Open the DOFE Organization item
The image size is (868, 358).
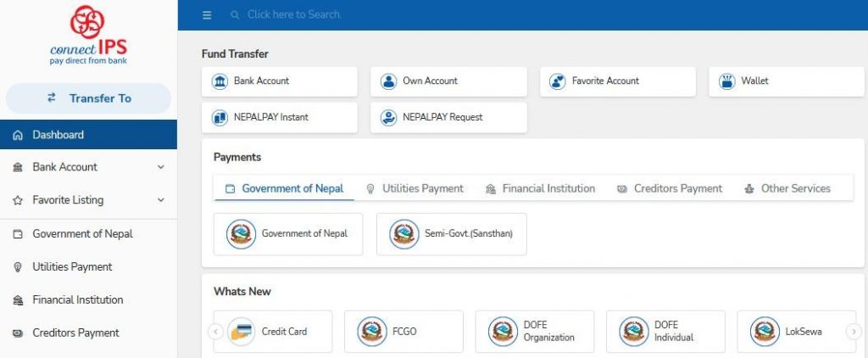(535, 332)
